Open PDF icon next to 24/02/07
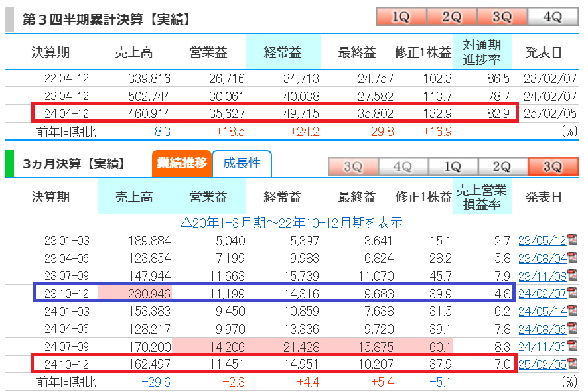The width and height of the screenshot is (584, 392). coord(571,293)
